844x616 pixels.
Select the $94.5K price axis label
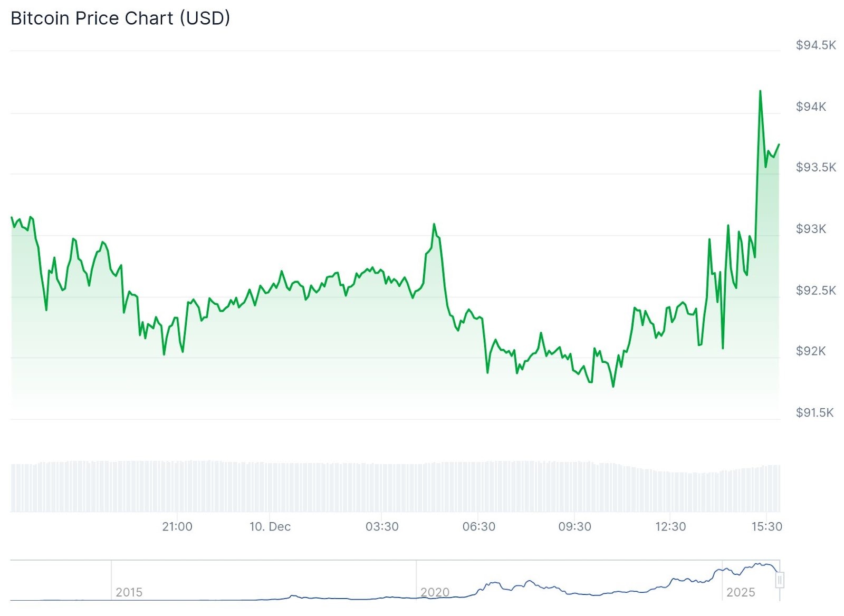816,45
